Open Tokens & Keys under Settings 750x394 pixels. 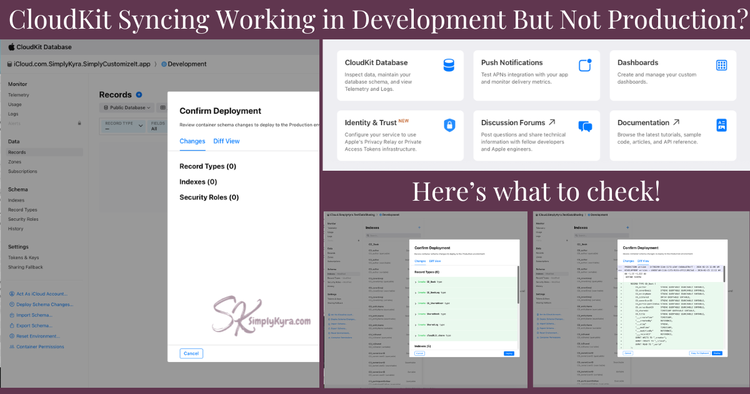tap(23, 258)
